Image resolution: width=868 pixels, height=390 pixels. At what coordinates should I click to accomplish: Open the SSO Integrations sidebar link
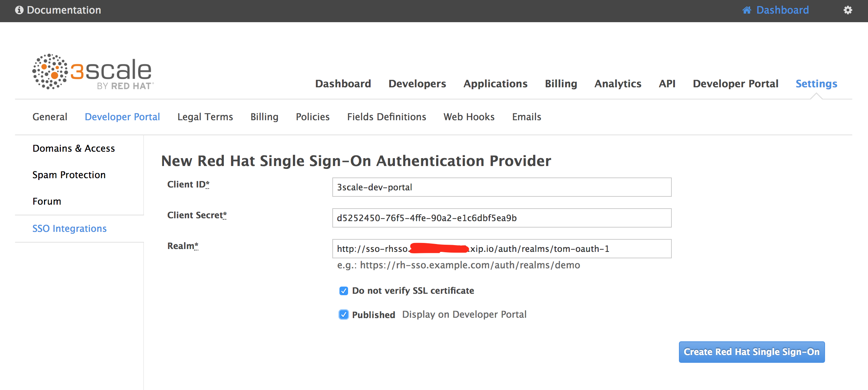click(69, 229)
